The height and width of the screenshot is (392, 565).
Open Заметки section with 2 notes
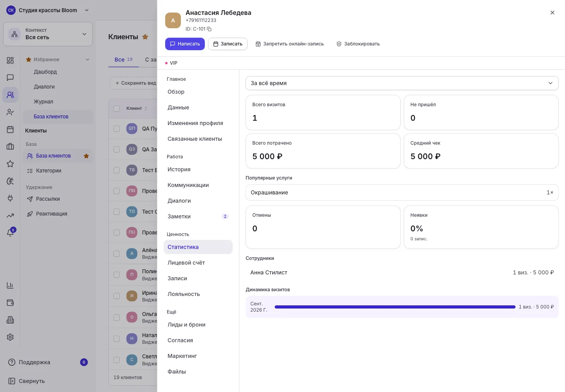pos(198,216)
